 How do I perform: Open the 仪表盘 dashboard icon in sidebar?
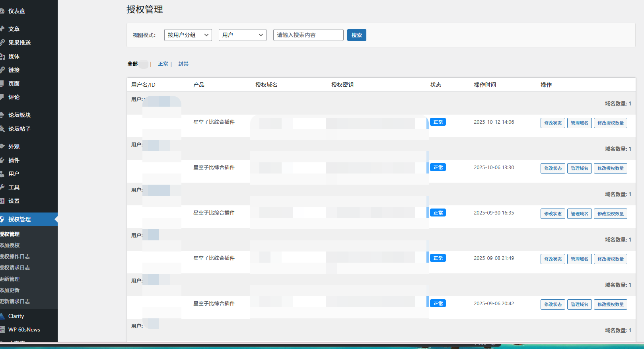click(x=2, y=11)
